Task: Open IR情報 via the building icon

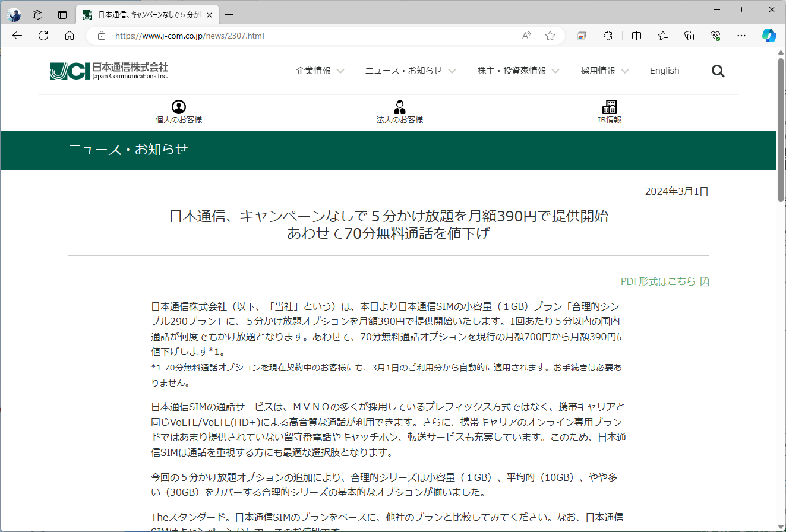Action: (609, 107)
